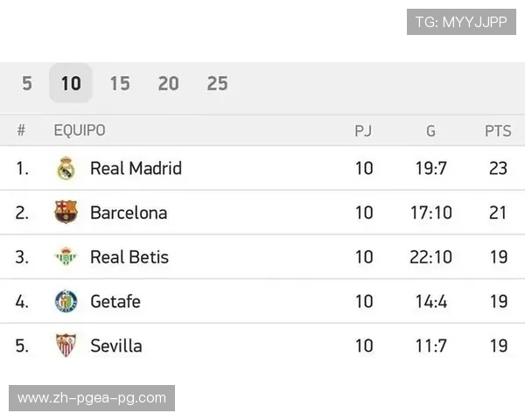Switch to the 15 matchday tab

click(x=120, y=83)
